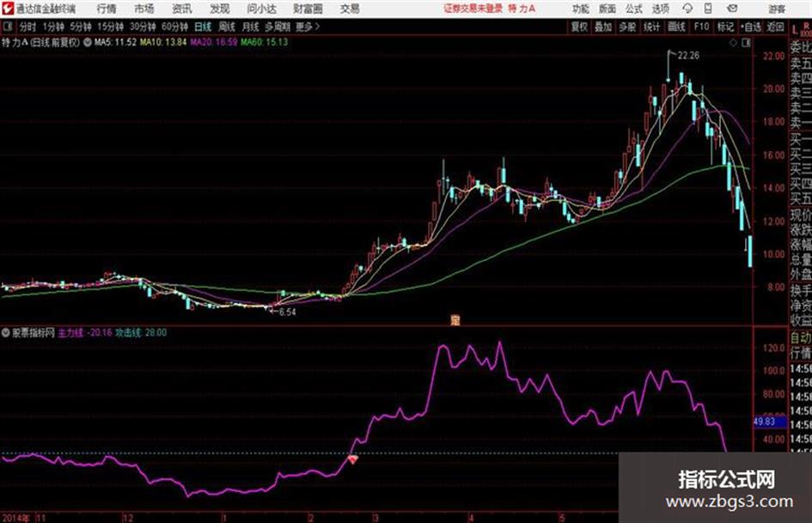This screenshot has height=523, width=812.
Task: Click the 6.54 low price marker
Action: (287, 313)
